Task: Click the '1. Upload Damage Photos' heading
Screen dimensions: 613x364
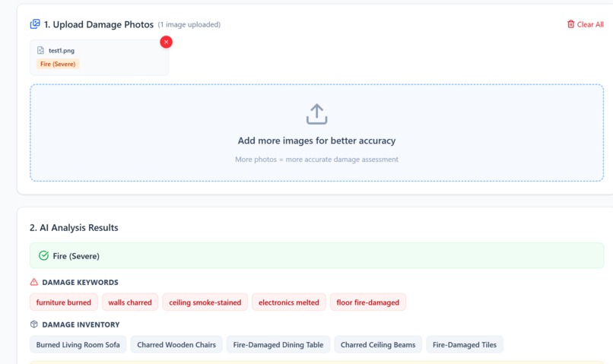Action: [99, 24]
